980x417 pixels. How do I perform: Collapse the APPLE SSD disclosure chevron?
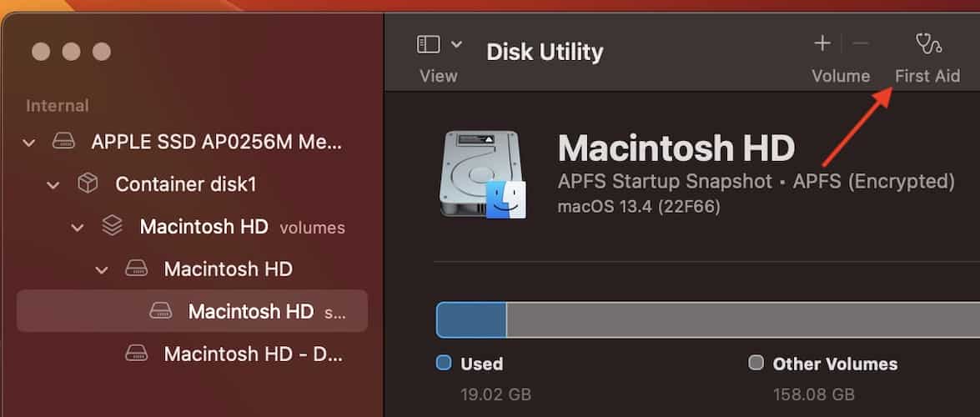point(29,143)
